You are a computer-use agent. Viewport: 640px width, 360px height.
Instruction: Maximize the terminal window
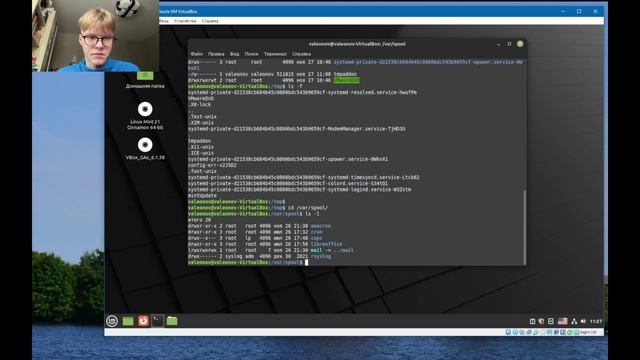tap(509, 44)
